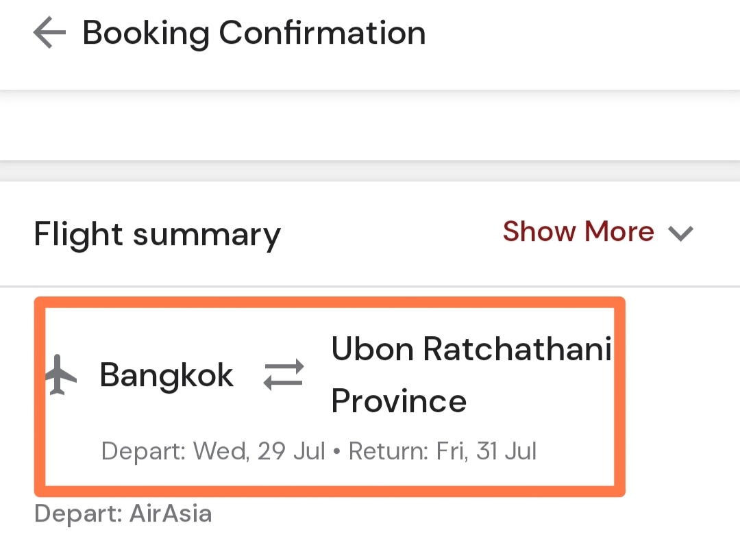Tap the Depart: AirAsia airline label
740x560 pixels.
[x=123, y=513]
